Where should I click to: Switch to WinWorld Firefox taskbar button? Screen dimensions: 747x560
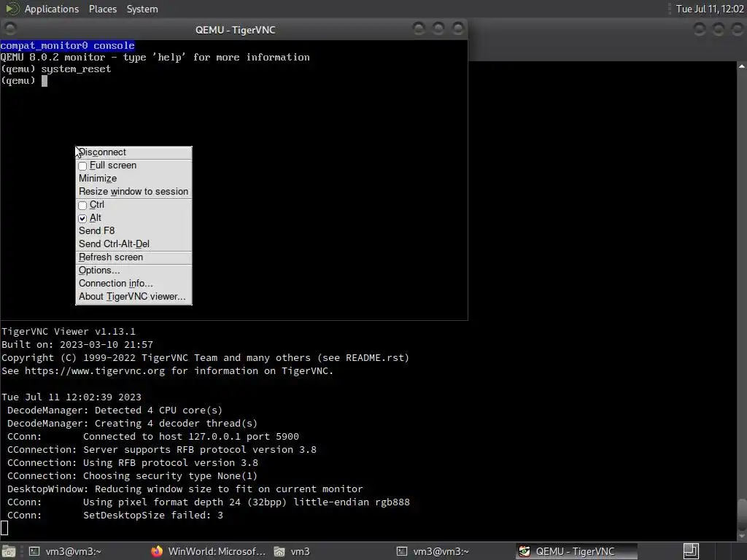(x=208, y=551)
